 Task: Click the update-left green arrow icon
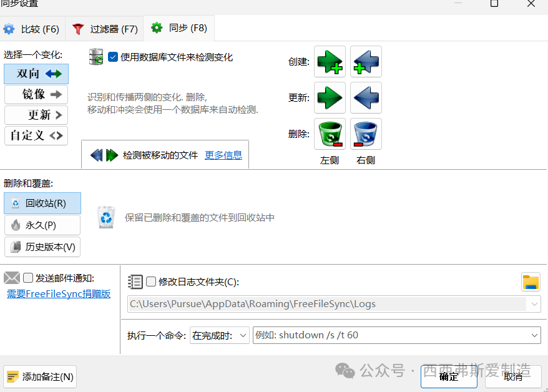point(330,98)
